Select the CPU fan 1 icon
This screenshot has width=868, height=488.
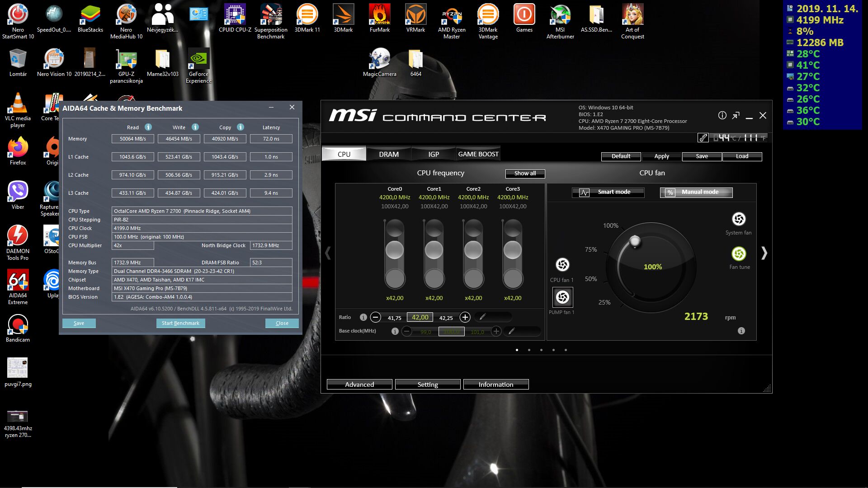coord(562,264)
